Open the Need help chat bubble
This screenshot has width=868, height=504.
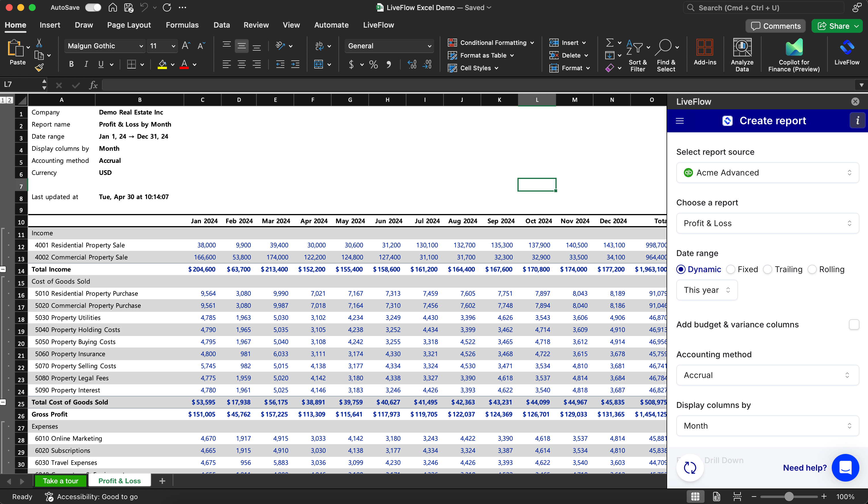point(845,467)
